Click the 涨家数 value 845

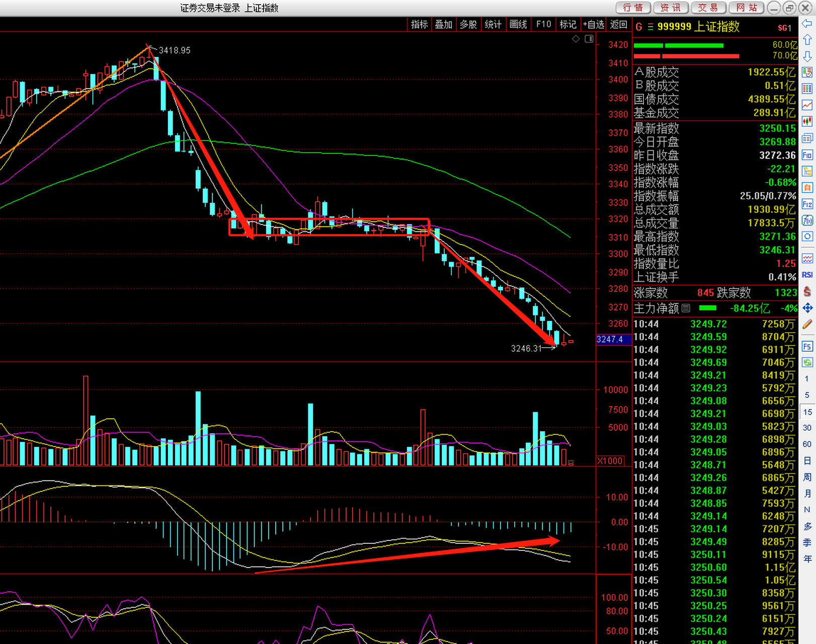click(x=705, y=292)
